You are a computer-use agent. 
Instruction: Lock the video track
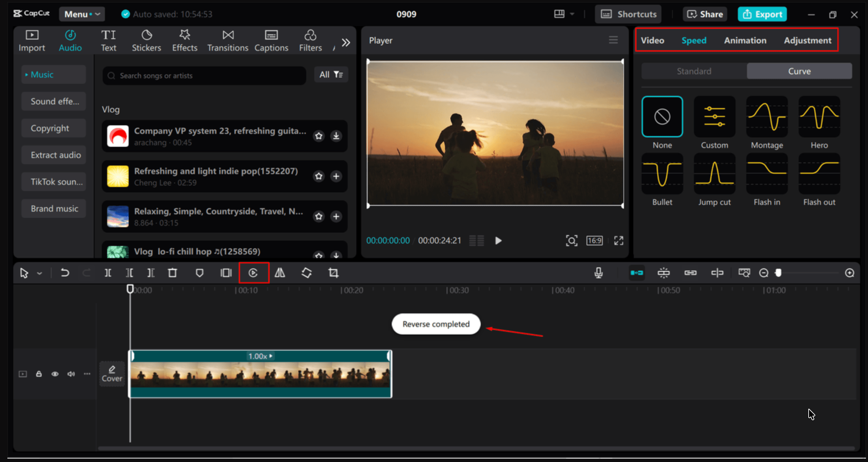pyautogui.click(x=39, y=374)
